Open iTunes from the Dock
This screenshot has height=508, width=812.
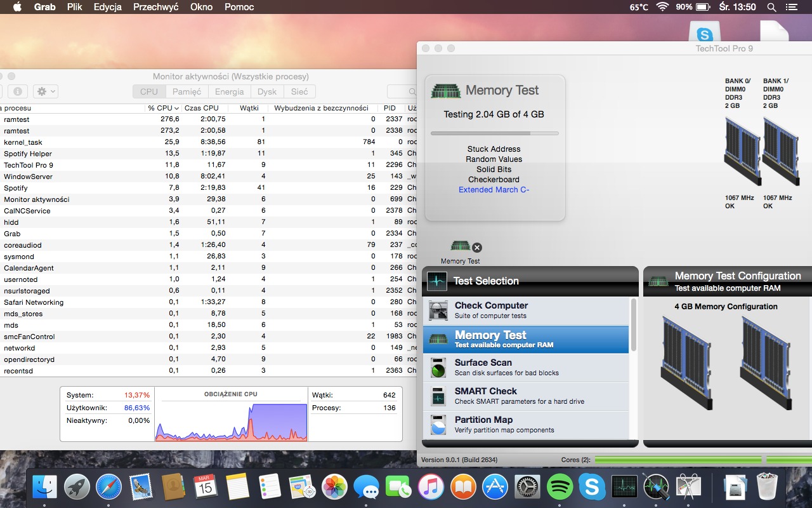click(x=431, y=487)
